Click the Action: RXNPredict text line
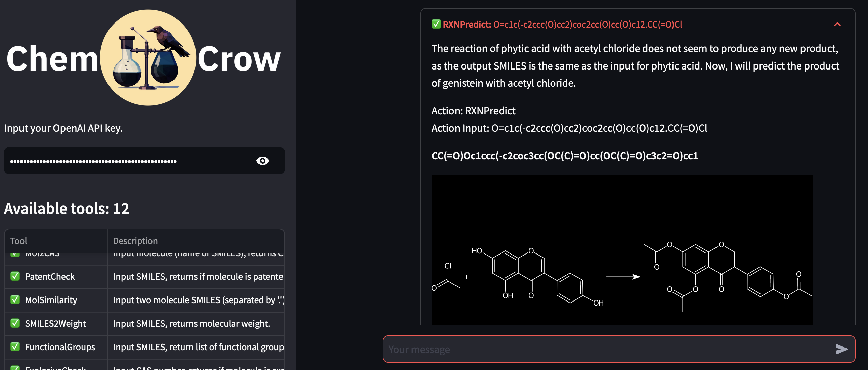Image resolution: width=868 pixels, height=370 pixels. 473,111
